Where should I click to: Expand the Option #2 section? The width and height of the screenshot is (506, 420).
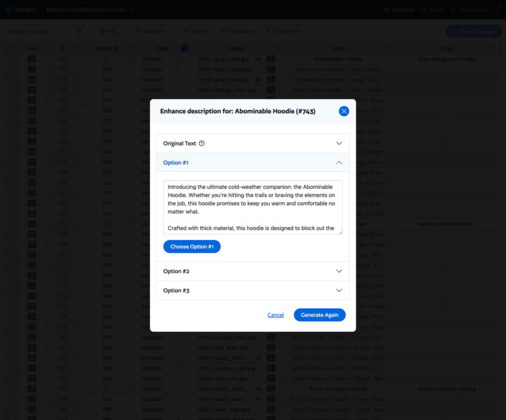338,271
